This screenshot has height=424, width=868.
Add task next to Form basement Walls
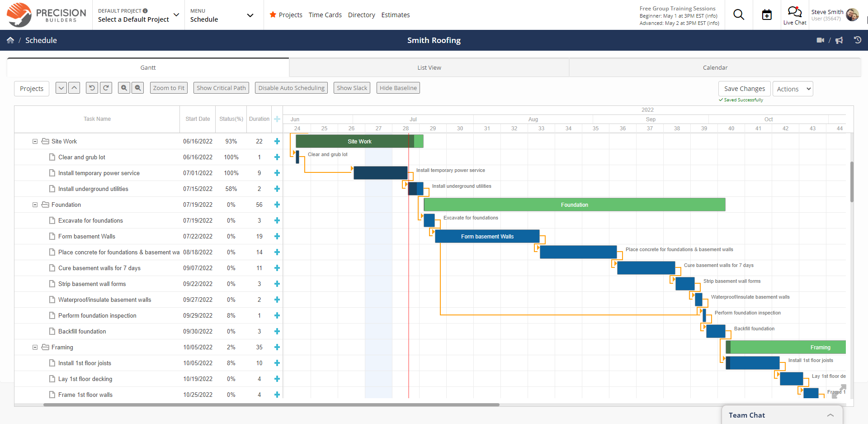point(277,236)
